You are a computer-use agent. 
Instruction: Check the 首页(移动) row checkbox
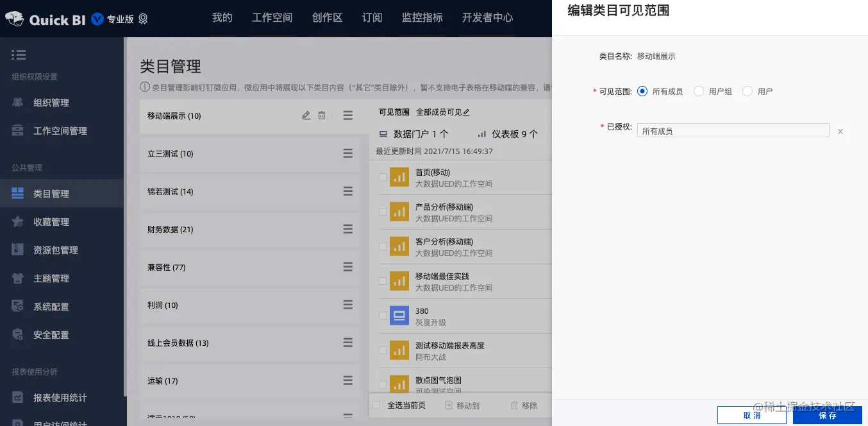pyautogui.click(x=383, y=177)
